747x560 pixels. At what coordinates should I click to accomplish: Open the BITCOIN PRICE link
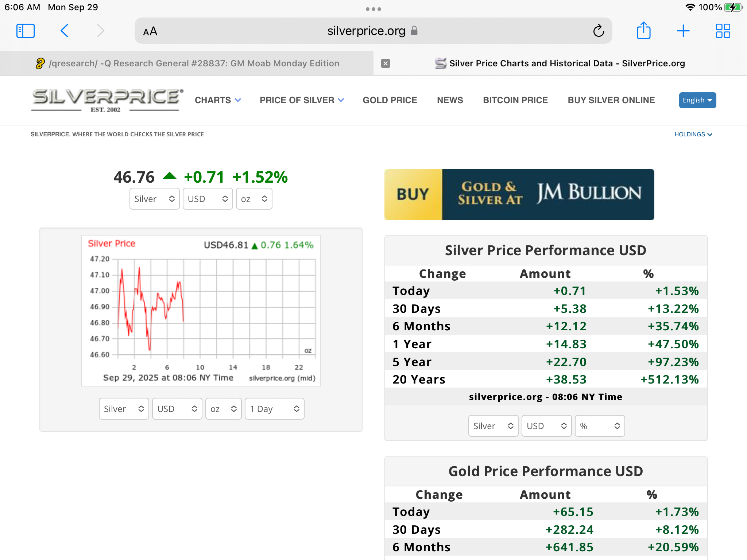[x=515, y=100]
